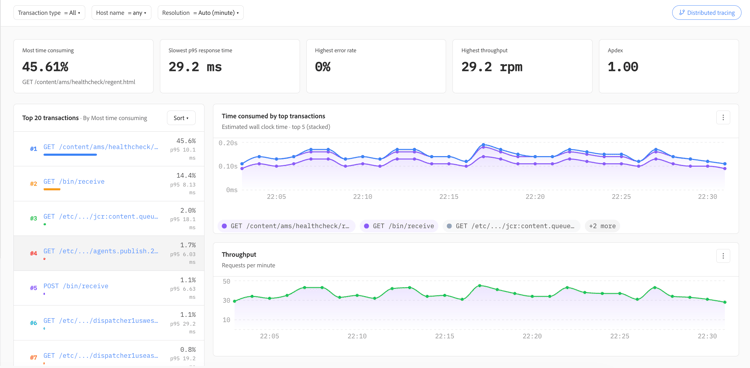Open the Time consumed chart options menu
Image resolution: width=750 pixels, height=368 pixels.
click(723, 117)
